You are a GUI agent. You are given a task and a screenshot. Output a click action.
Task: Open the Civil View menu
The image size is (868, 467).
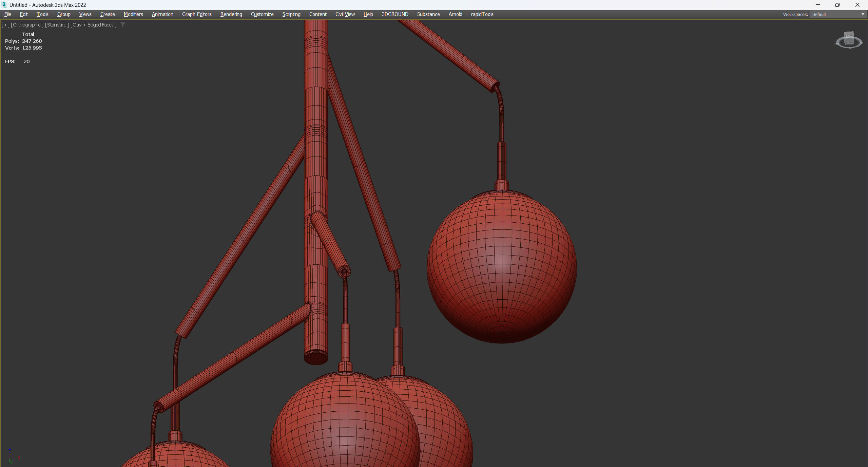point(345,14)
